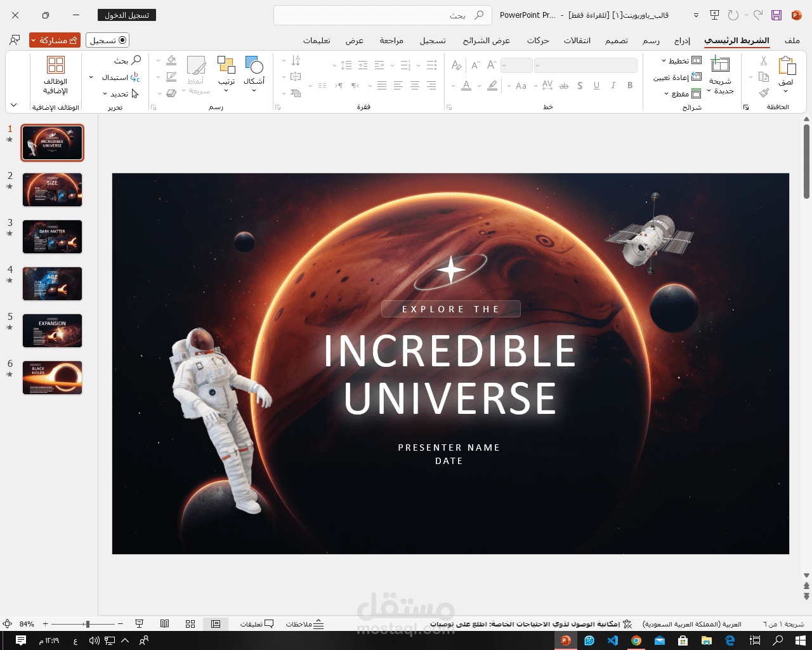Image resolution: width=812 pixels, height=650 pixels.
Task: Click the Paste (لصق) clipboard icon
Action: 787,65
